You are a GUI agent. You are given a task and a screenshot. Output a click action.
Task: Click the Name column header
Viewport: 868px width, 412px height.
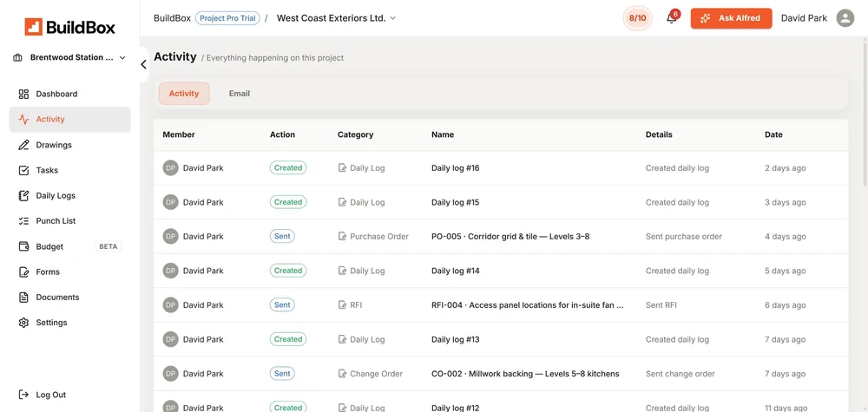click(x=443, y=134)
